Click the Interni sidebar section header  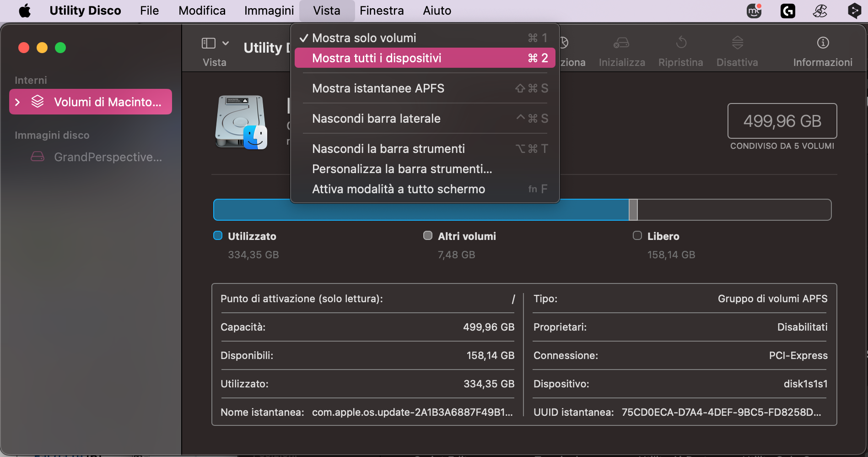coord(31,80)
